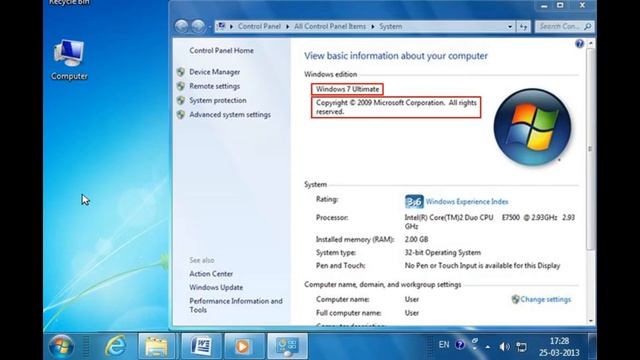Click the shield icon beside System protection
Image resolution: width=640 pixels, height=360 pixels.
coord(181,100)
